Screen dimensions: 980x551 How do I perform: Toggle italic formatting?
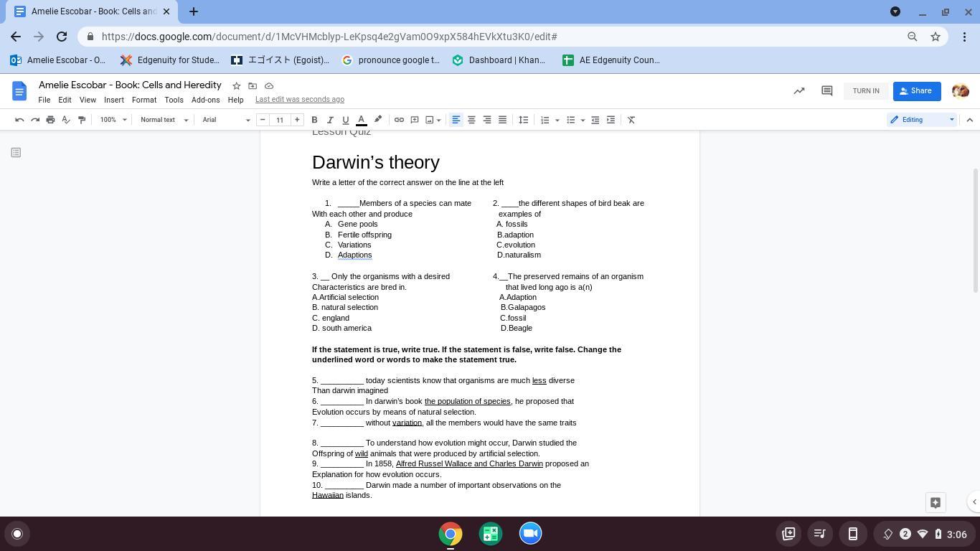(330, 120)
